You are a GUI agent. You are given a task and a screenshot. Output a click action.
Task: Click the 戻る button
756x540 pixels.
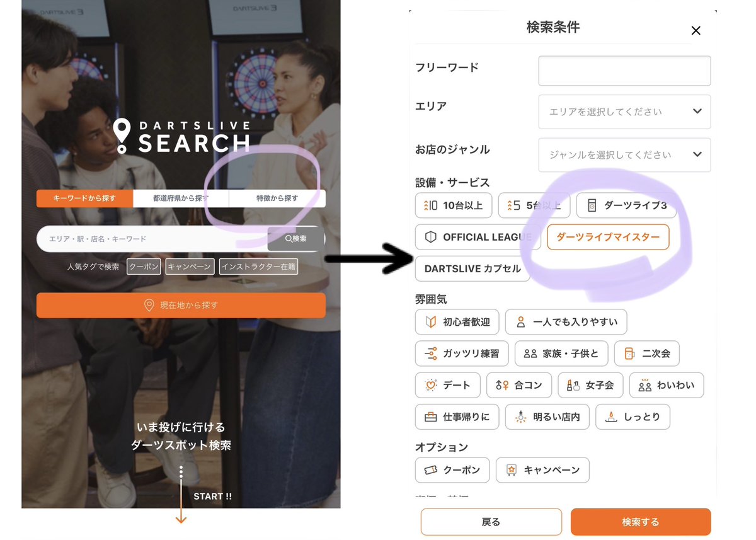click(491, 522)
